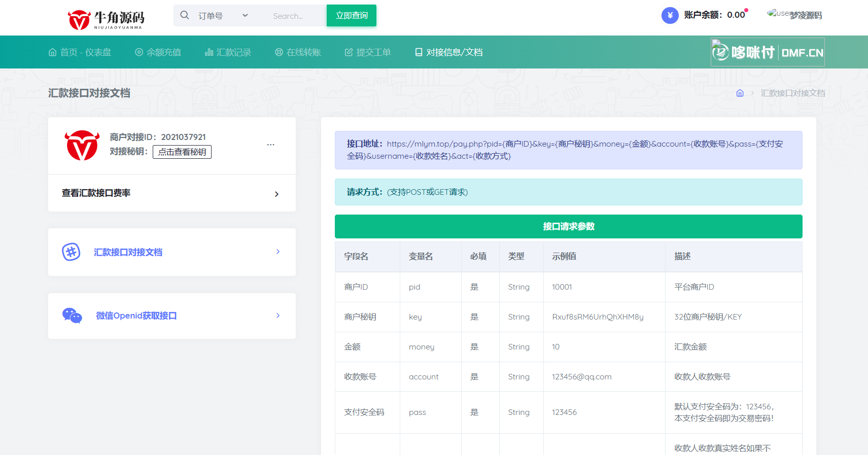The image size is (868, 455).
Task: Click the 账户余额 0.00 text
Action: [714, 15]
